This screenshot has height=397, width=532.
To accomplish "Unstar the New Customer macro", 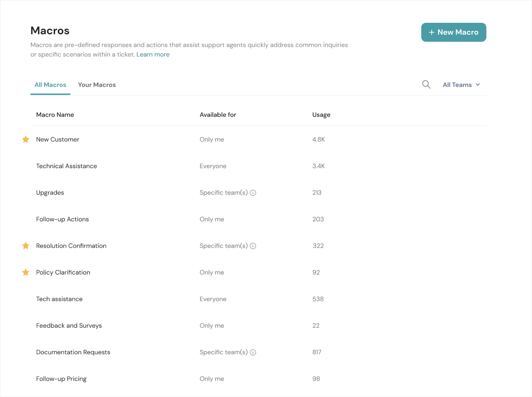I will [26, 140].
